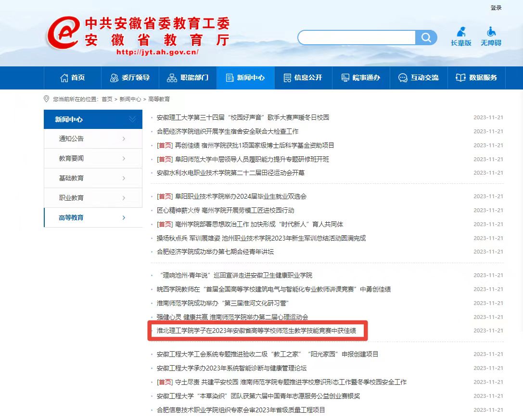
Task: Select 教育要闻 in the sidebar
Action: [x=71, y=159]
